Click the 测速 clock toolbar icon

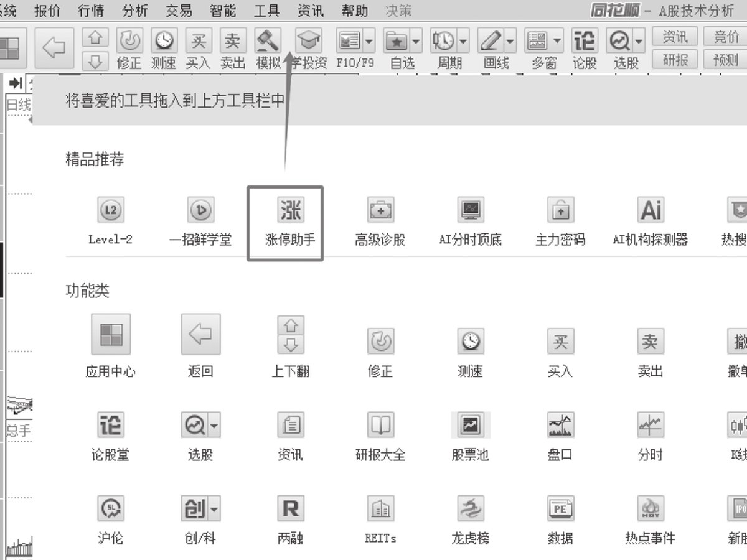coord(164,41)
